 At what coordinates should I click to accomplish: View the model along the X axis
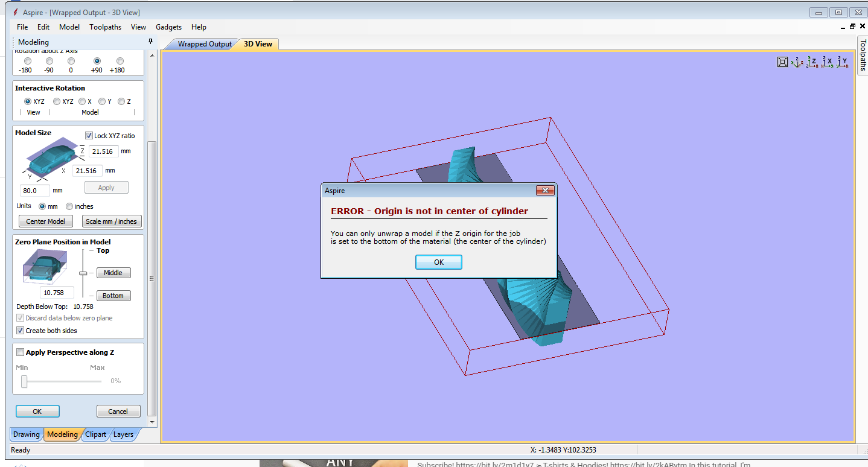coord(828,62)
